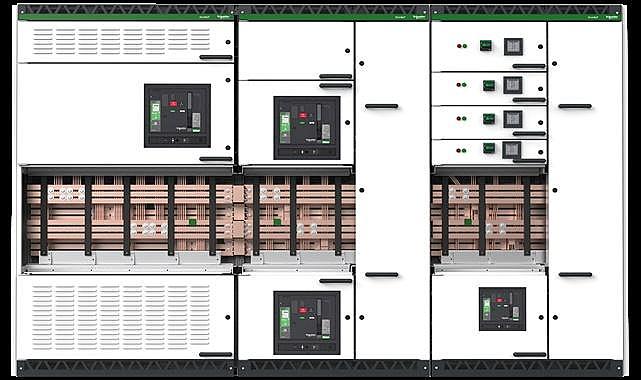Select the lower circuit breaker in the middle cabinet

tap(307, 322)
